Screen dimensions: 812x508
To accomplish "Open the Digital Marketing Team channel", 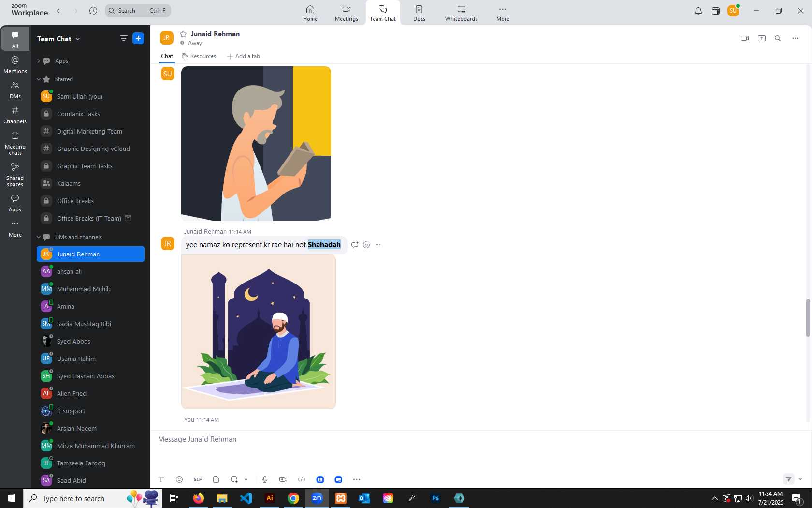I will coord(90,131).
